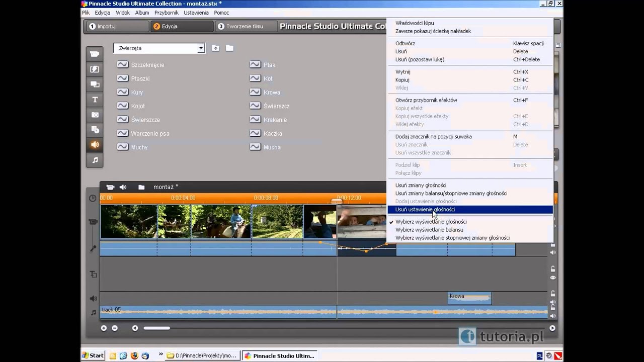This screenshot has width=644, height=362.
Task: Open the sound effects speaker album icon
Action: coord(95,145)
